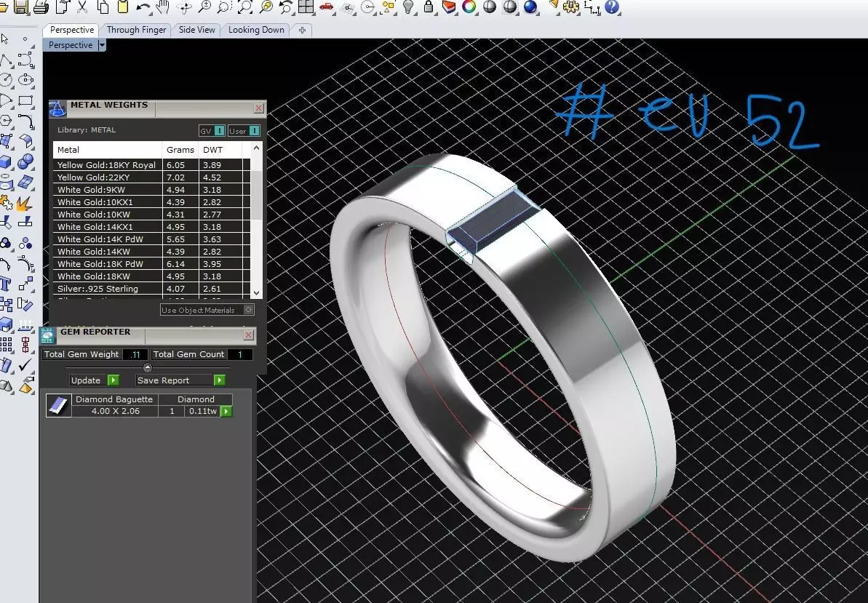The width and height of the screenshot is (868, 603).
Task: Click the Undo arrow icon
Action: pyautogui.click(x=143, y=7)
